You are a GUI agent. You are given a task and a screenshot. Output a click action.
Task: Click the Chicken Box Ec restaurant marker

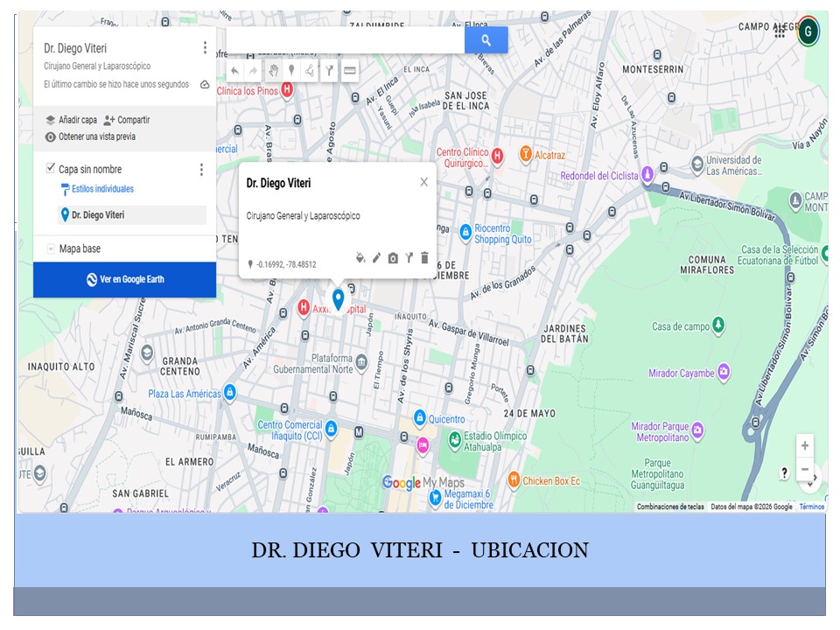(x=514, y=479)
